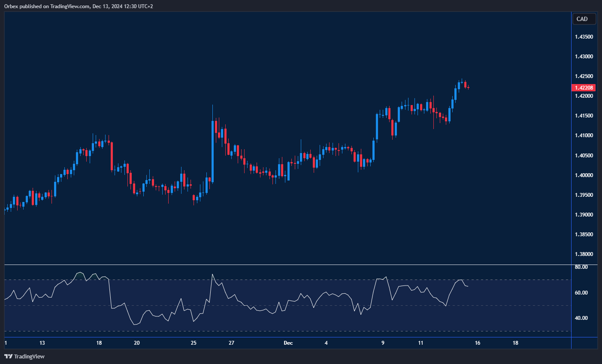Click the 20 date marker on time axis
This screenshot has width=602, height=364.
[137, 343]
